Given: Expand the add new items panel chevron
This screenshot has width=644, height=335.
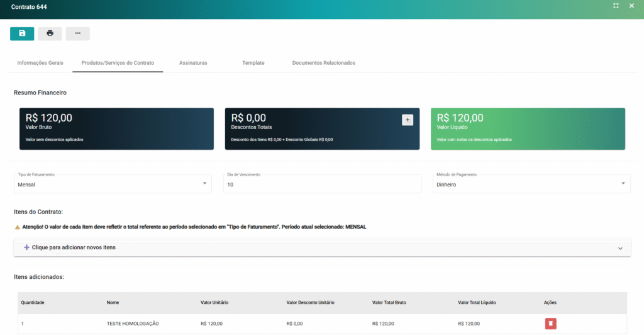Looking at the screenshot, I should coord(620,248).
